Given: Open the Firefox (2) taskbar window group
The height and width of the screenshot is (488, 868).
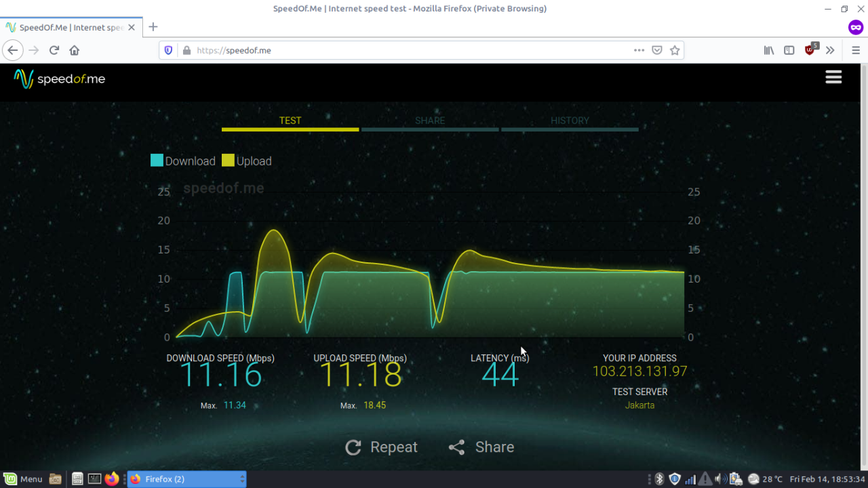Looking at the screenshot, I should click(186, 479).
